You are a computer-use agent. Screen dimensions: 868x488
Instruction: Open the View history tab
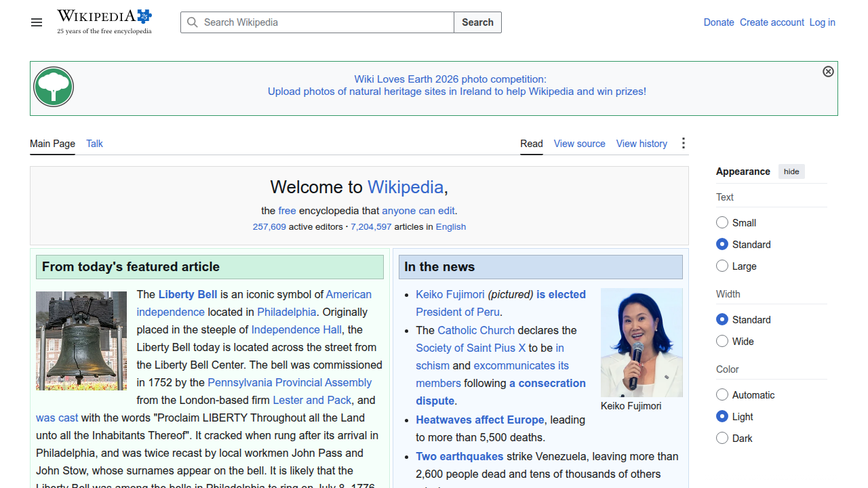click(x=642, y=144)
